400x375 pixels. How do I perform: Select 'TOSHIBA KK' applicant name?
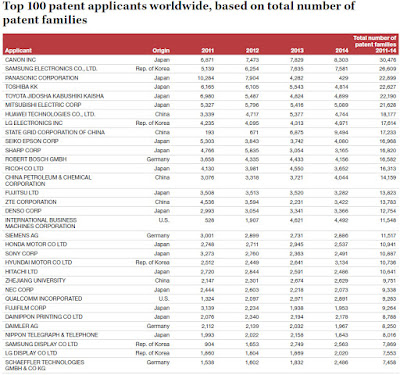[21, 87]
